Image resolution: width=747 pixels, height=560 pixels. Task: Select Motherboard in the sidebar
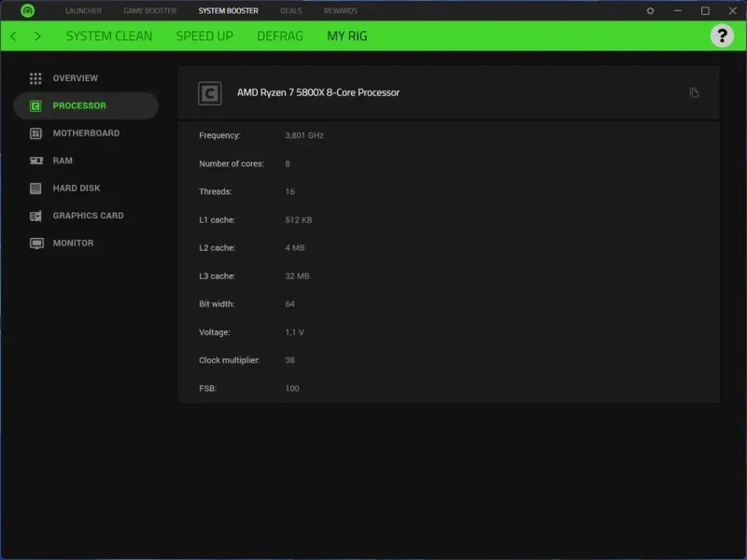tap(86, 133)
